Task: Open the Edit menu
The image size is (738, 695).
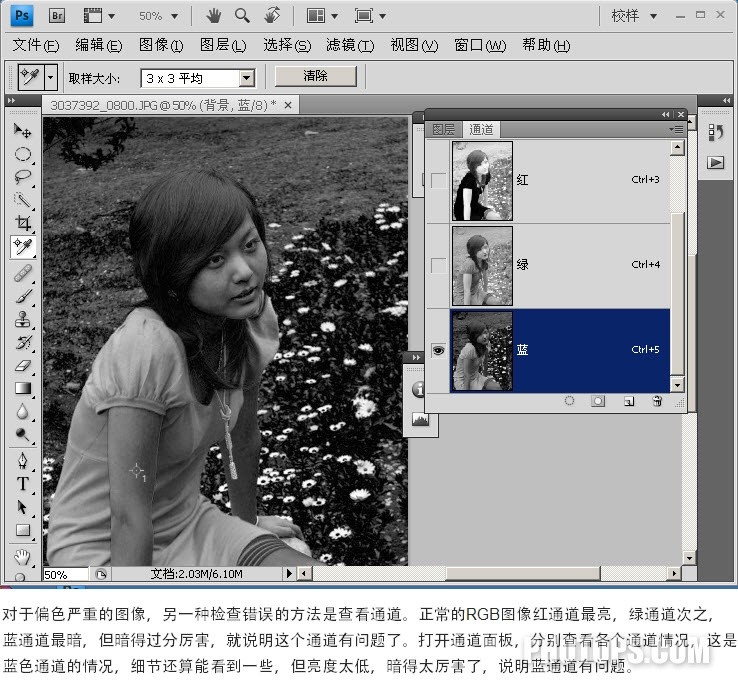Action: (x=98, y=45)
